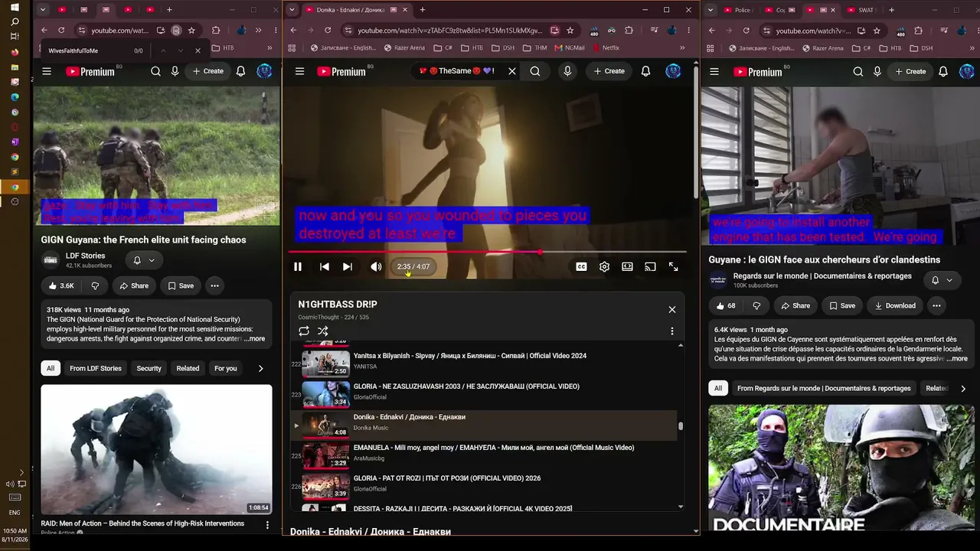Viewport: 980px width, 551px height.
Task: Select the From LDF Stories filter chip
Action: 96,368
